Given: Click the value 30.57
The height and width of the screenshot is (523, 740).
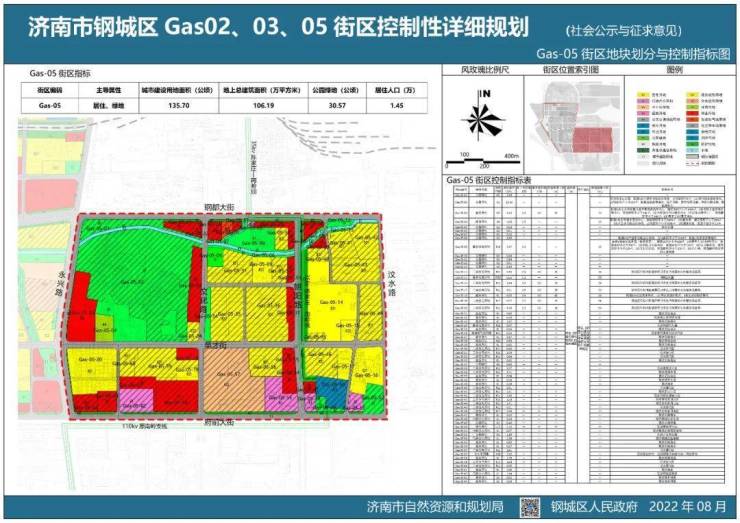Looking at the screenshot, I should 337,106.
